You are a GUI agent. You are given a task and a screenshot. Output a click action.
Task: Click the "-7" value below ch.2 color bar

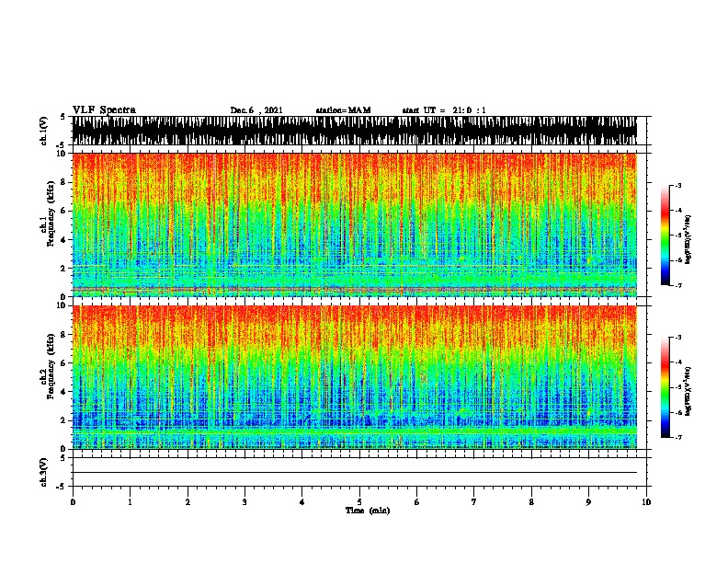tap(678, 437)
